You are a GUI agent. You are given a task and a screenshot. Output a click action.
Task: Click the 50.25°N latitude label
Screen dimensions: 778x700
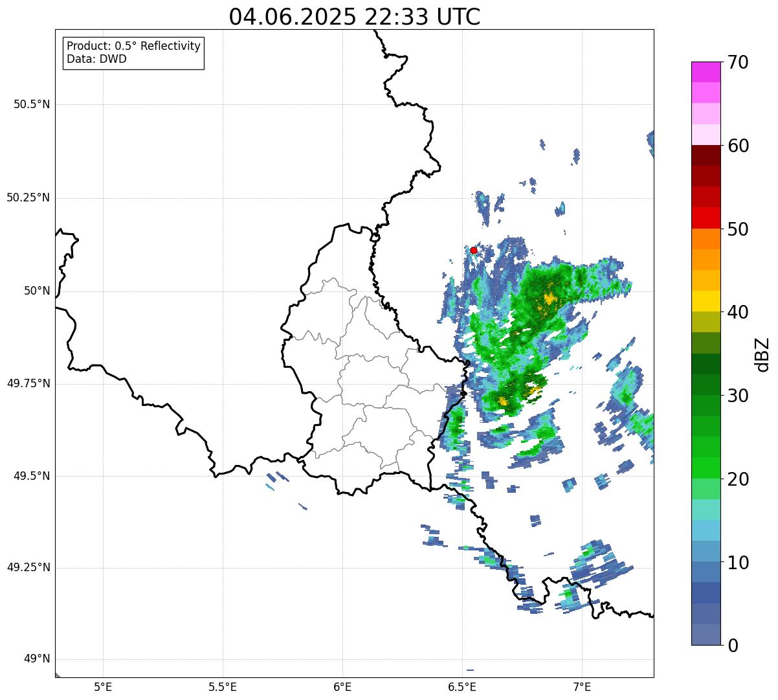point(28,198)
